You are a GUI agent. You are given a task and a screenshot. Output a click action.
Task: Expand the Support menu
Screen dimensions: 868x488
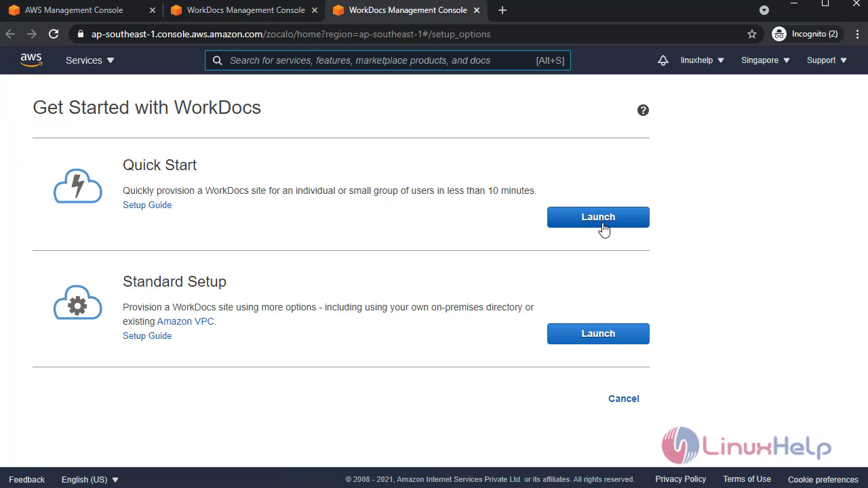pyautogui.click(x=827, y=60)
